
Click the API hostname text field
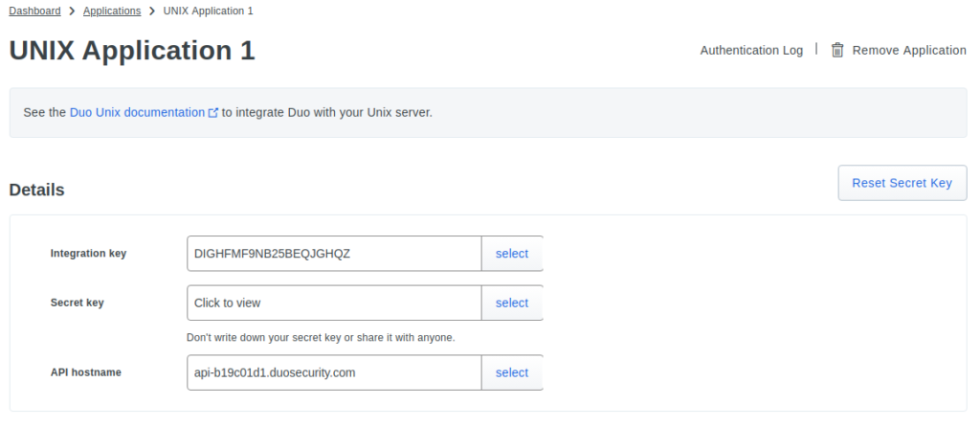[334, 372]
